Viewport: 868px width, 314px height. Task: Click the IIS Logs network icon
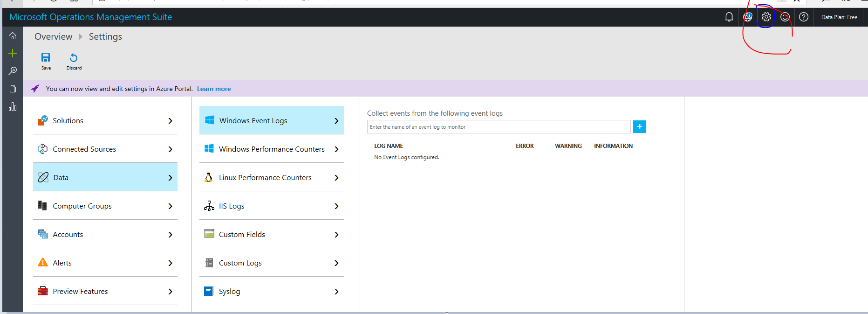click(x=209, y=206)
